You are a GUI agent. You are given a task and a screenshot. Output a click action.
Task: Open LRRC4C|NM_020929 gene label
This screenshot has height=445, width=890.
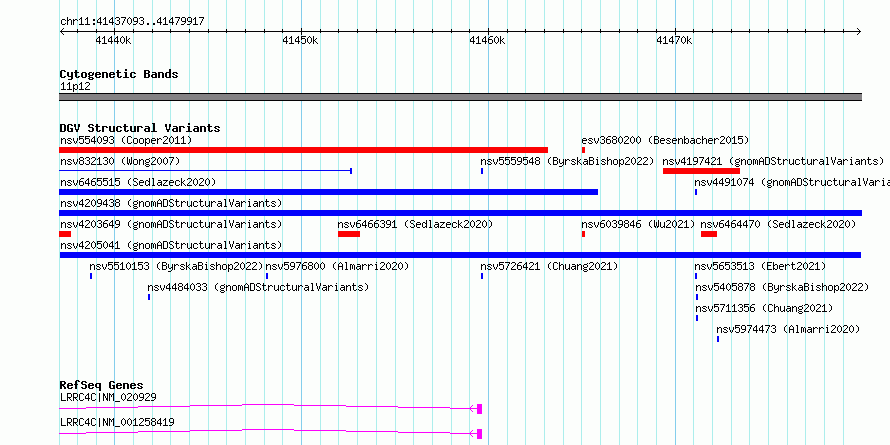pyautogui.click(x=108, y=397)
